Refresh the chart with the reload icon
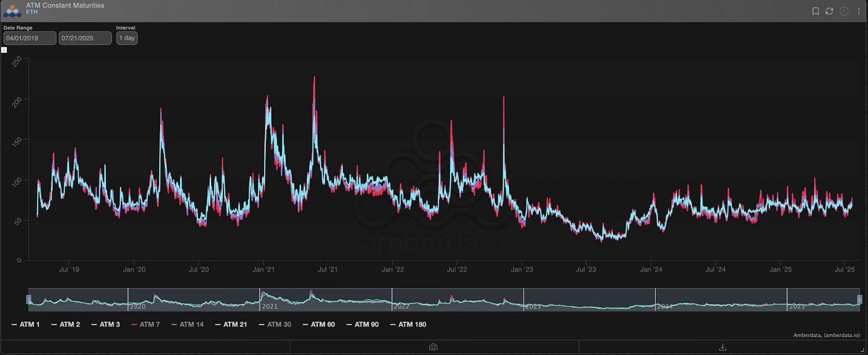 [x=829, y=11]
